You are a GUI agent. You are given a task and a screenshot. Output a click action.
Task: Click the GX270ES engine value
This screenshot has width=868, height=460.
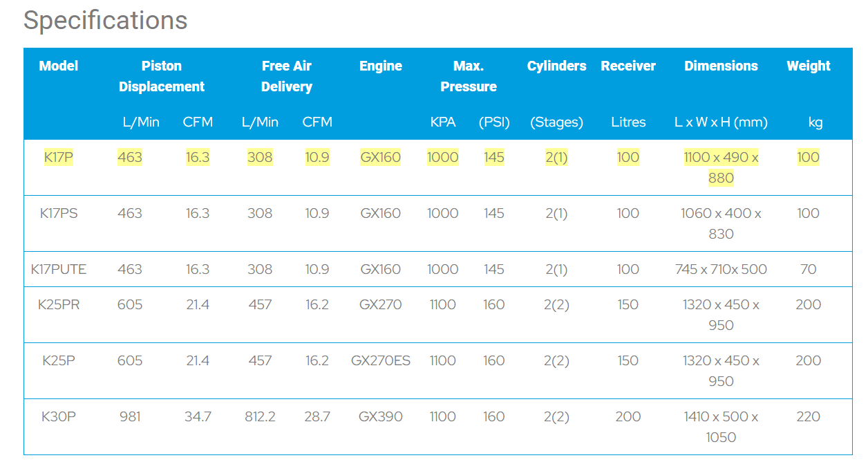tap(380, 360)
